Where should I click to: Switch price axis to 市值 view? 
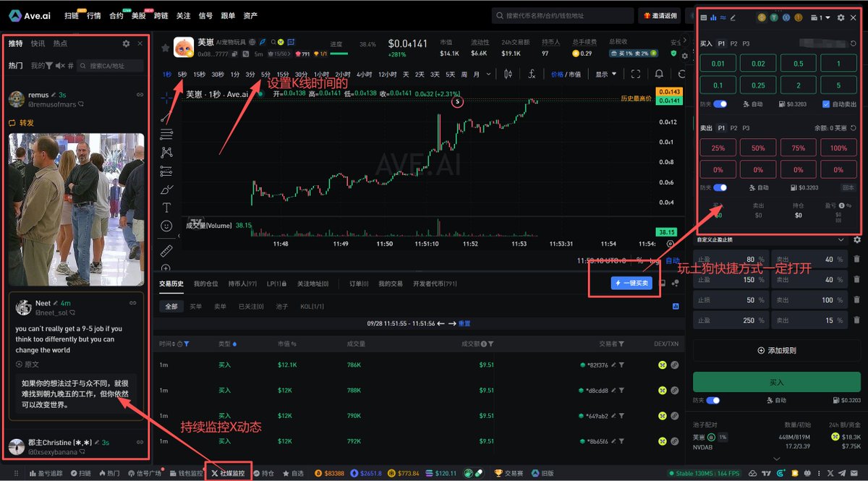click(575, 74)
